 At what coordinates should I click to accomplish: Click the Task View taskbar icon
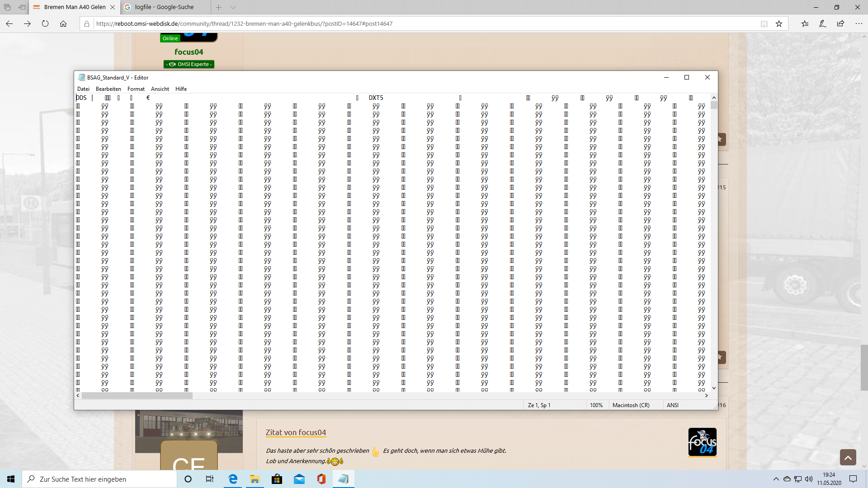click(210, 479)
